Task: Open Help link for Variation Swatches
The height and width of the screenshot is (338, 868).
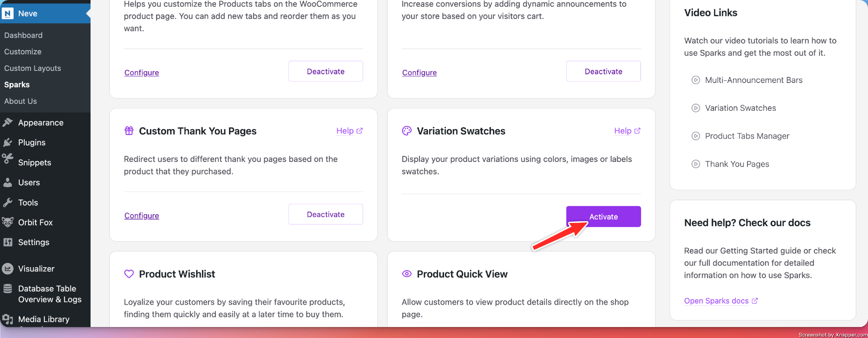Action: tap(627, 131)
